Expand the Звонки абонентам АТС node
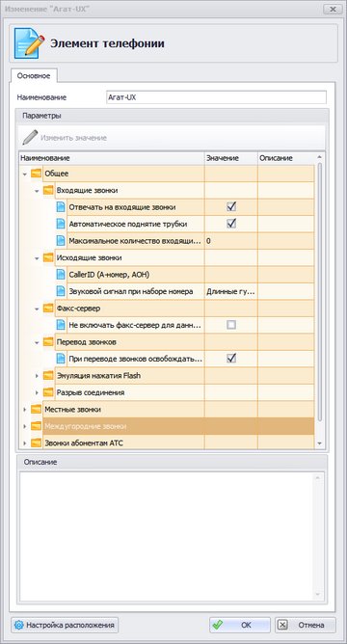 coord(25,443)
